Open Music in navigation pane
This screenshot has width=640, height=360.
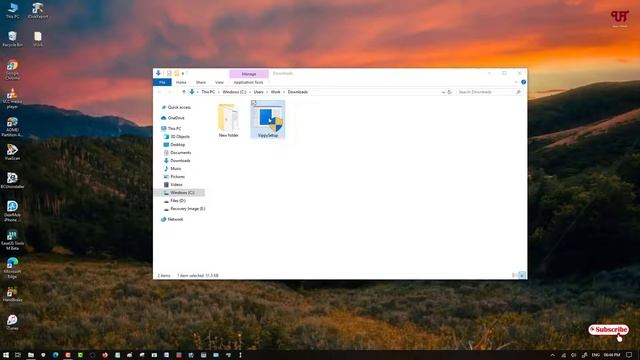point(176,169)
